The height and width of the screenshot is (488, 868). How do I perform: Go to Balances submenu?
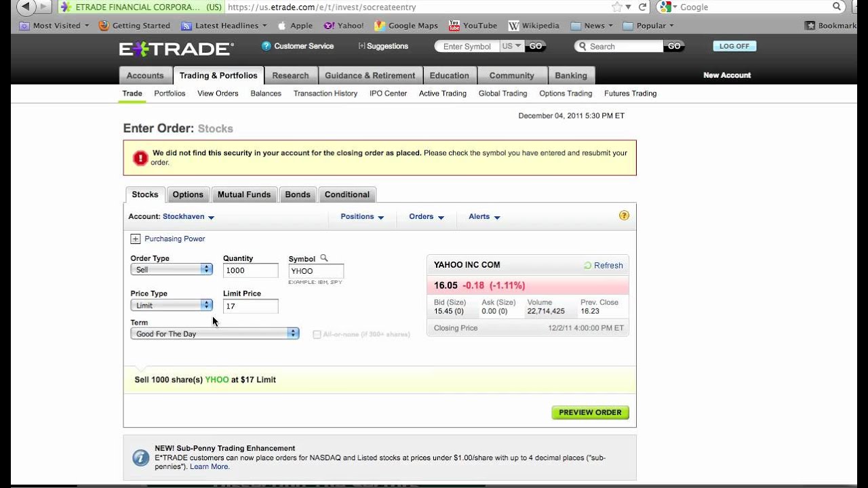tap(266, 94)
